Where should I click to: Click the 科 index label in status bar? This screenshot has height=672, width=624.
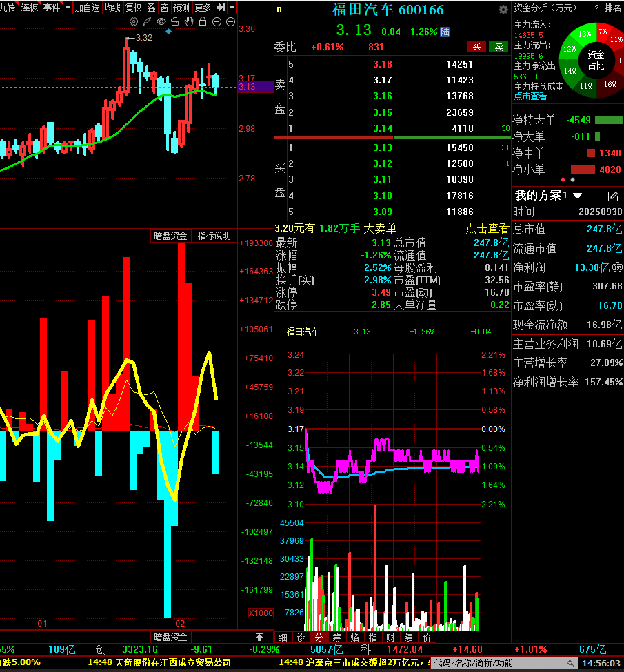pos(365,649)
